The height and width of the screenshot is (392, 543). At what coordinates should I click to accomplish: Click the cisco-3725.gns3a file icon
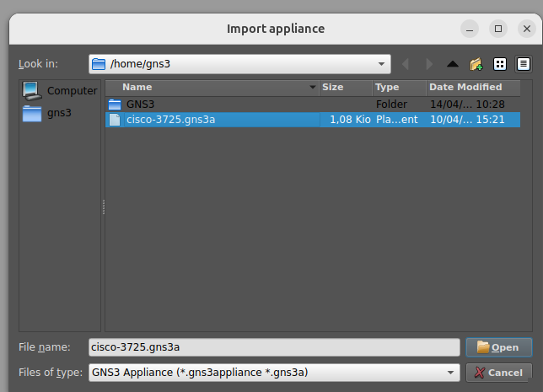(115, 120)
